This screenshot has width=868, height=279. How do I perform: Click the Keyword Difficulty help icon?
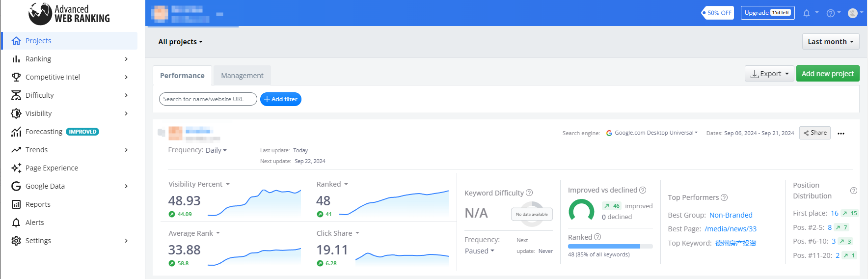(529, 193)
